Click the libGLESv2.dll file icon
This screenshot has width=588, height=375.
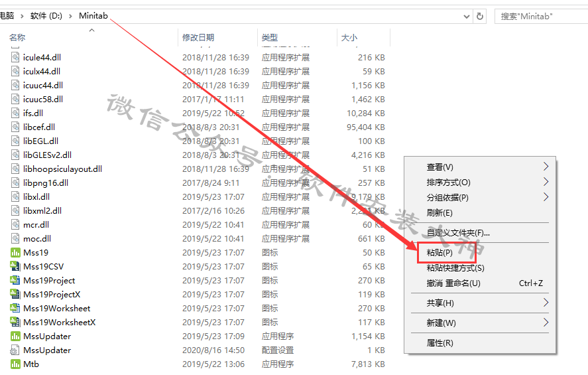(15, 155)
